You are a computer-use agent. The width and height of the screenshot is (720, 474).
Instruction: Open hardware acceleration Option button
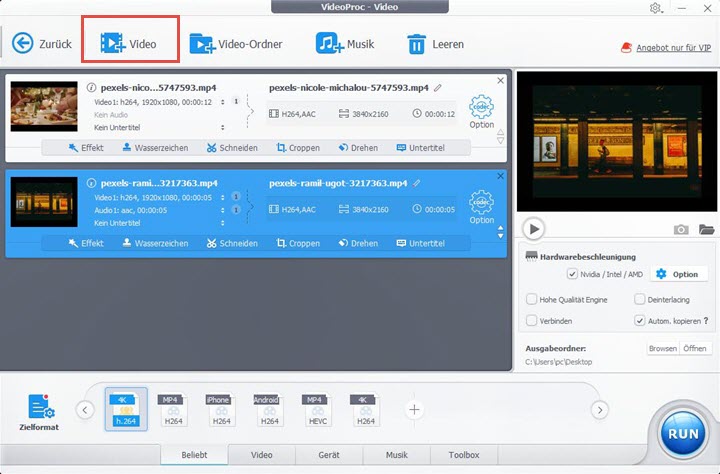pos(679,274)
